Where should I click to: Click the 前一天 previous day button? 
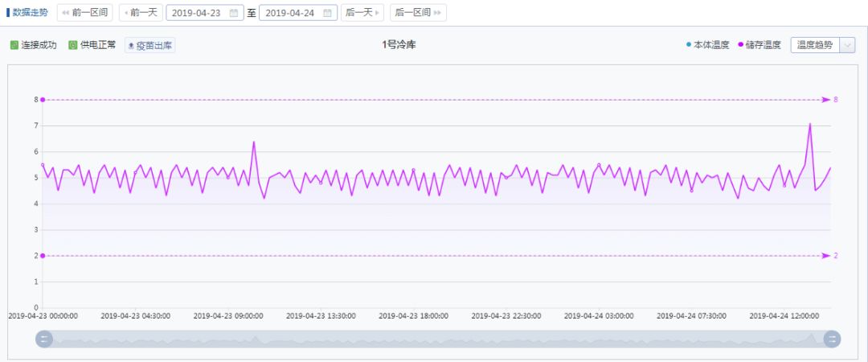141,12
